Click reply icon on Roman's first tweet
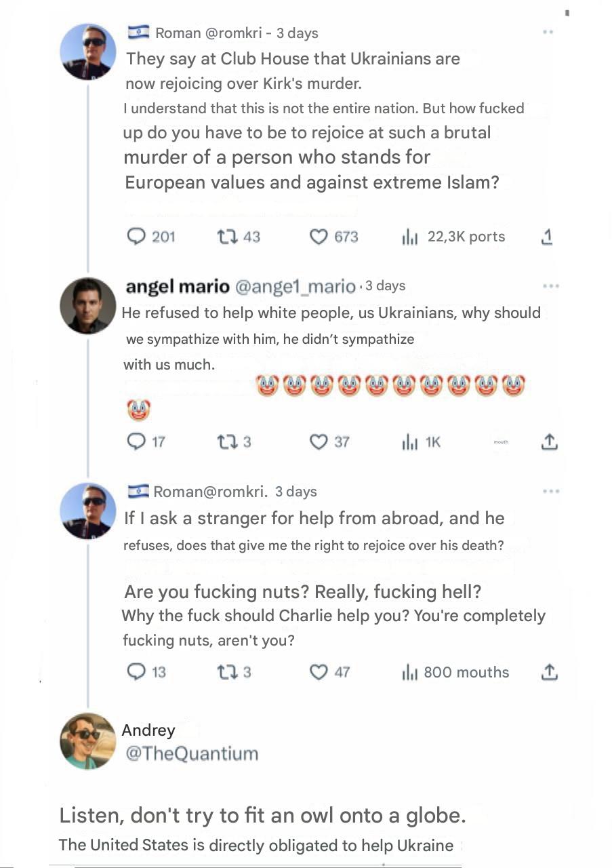 tap(137, 236)
